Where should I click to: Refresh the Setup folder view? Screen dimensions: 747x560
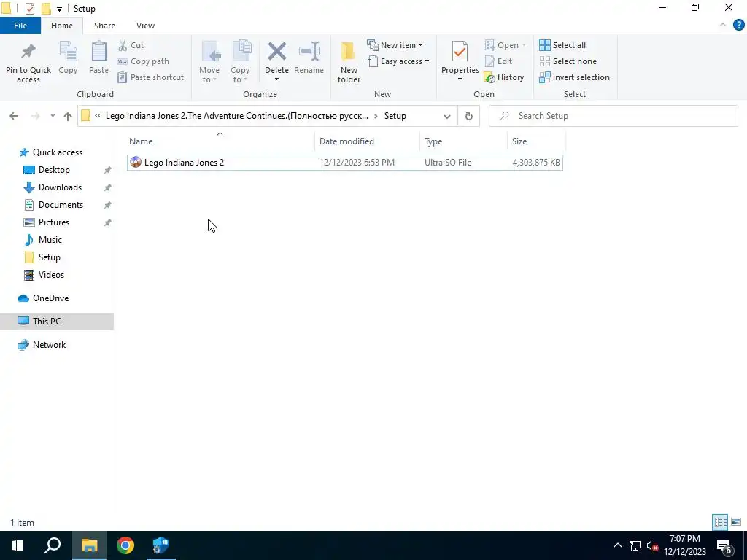click(469, 116)
